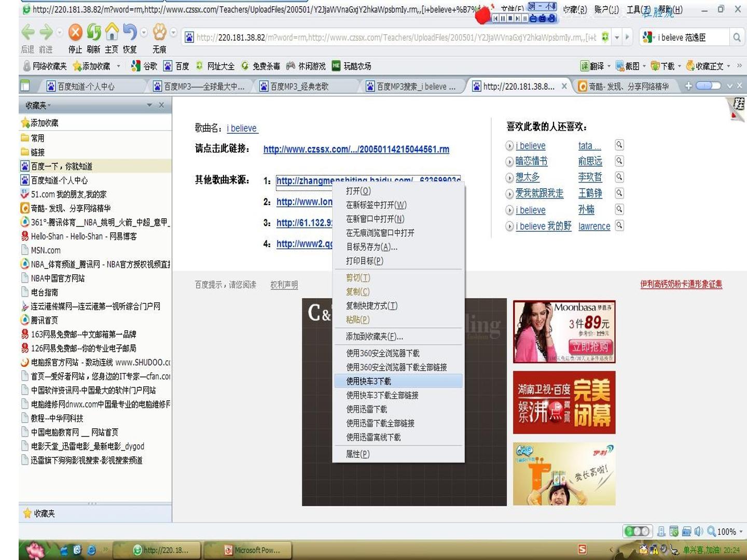Open the dropdown arrow next to the back/forward buttons
The width and height of the screenshot is (747, 560).
[x=59, y=33]
